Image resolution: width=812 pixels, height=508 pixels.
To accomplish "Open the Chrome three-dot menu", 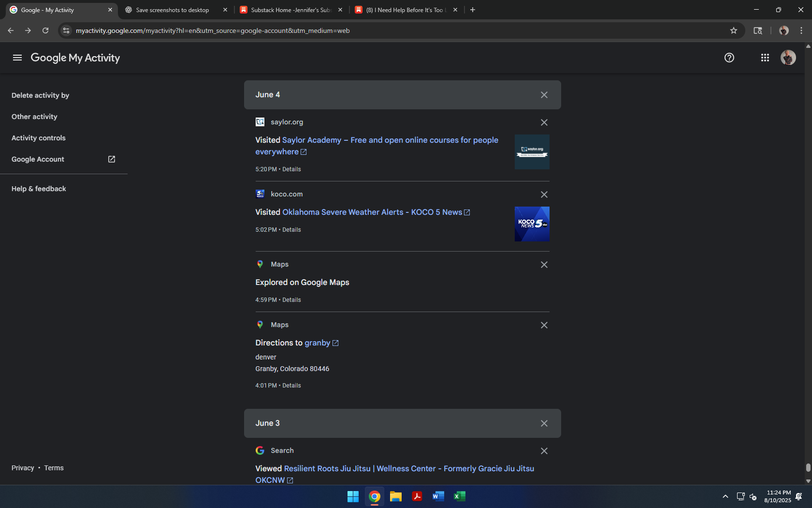I will click(801, 30).
